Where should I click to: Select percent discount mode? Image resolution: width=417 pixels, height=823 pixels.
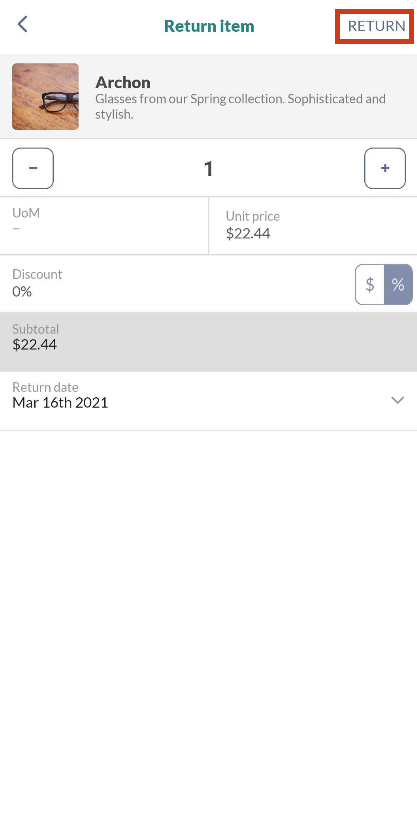tap(398, 284)
